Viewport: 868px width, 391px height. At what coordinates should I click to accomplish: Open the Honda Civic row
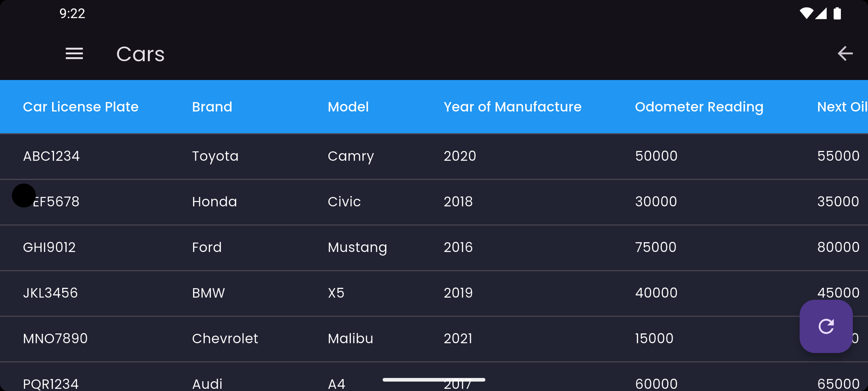214,202
